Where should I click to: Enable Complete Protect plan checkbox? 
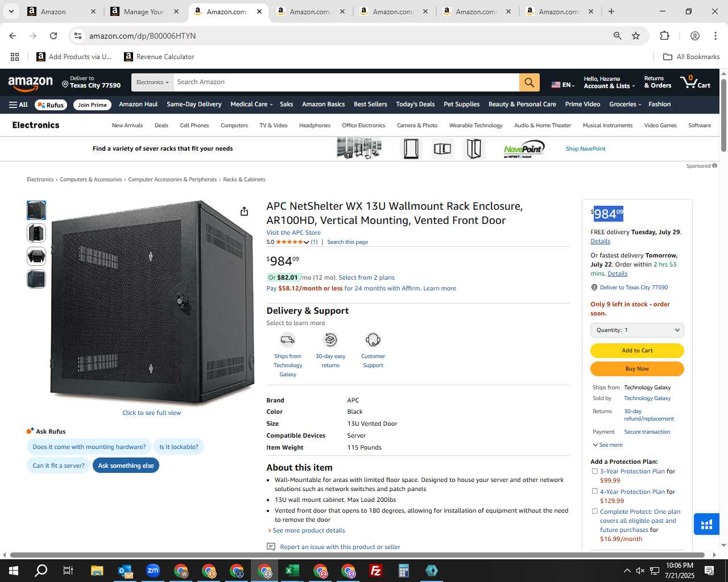click(x=595, y=511)
